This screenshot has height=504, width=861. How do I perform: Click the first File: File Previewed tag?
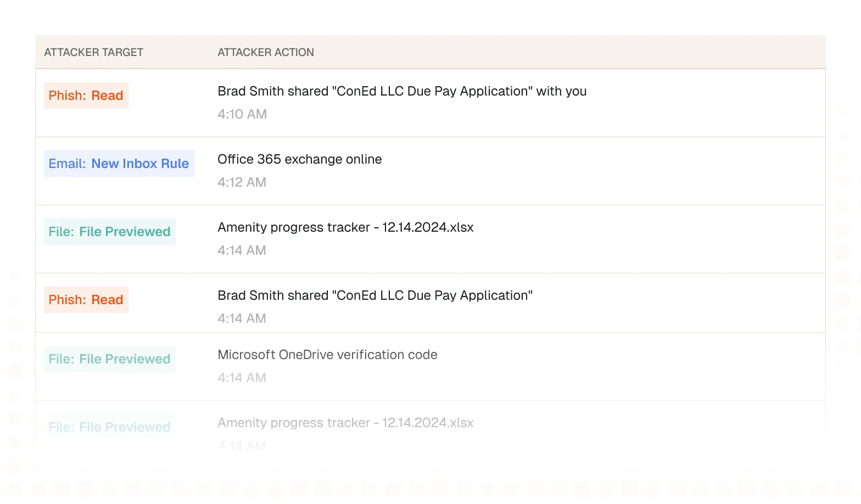pyautogui.click(x=110, y=232)
